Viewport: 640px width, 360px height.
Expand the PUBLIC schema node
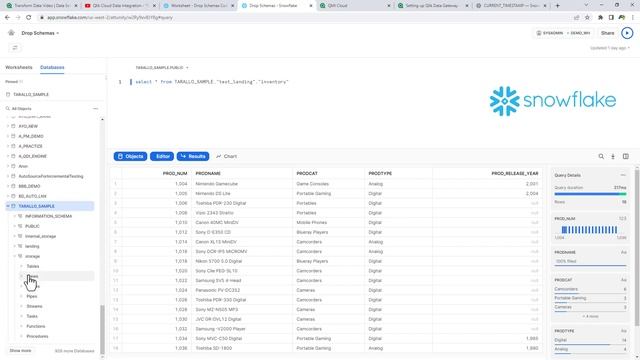pos(15,226)
